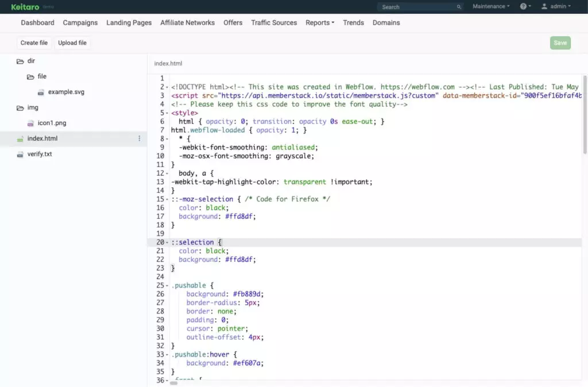Open the Maintenance dropdown
The height and width of the screenshot is (387, 588).
pyautogui.click(x=491, y=6)
